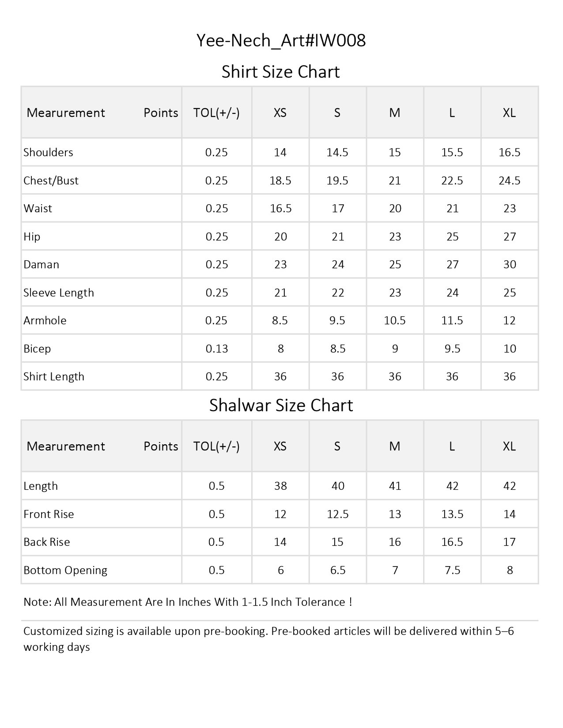The height and width of the screenshot is (728, 563).
Task: Click the Armhole M value 10.5
Action: click(x=395, y=320)
